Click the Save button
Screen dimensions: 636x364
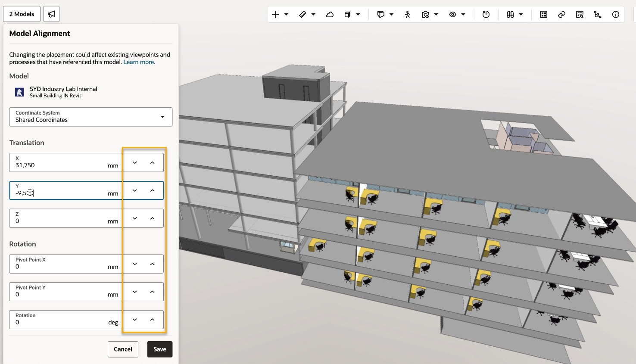pos(159,349)
